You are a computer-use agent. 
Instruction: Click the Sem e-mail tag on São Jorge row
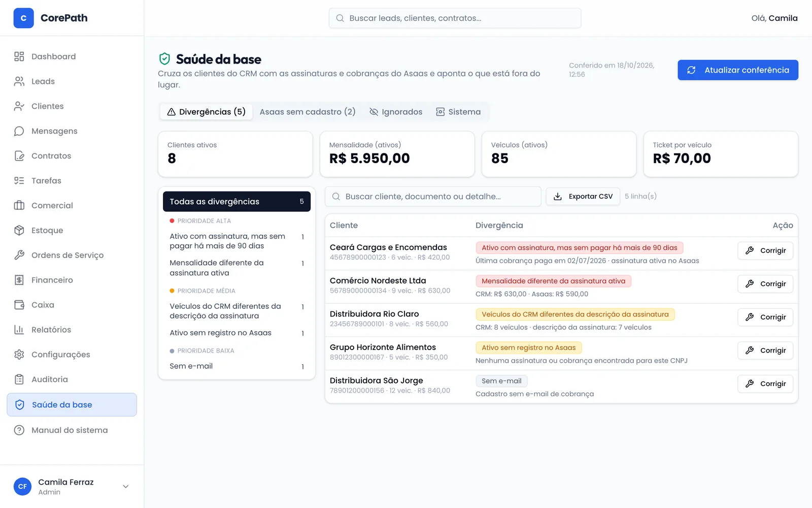point(501,381)
